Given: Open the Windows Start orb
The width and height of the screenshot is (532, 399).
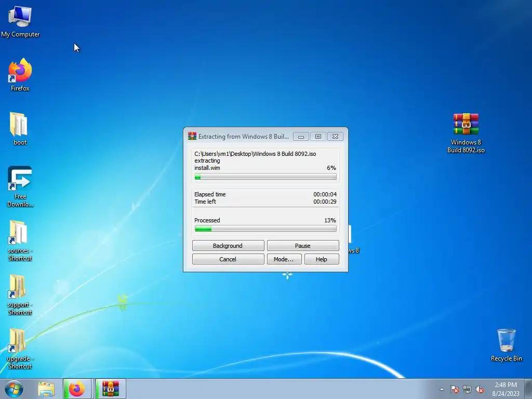Looking at the screenshot, I should [14, 389].
